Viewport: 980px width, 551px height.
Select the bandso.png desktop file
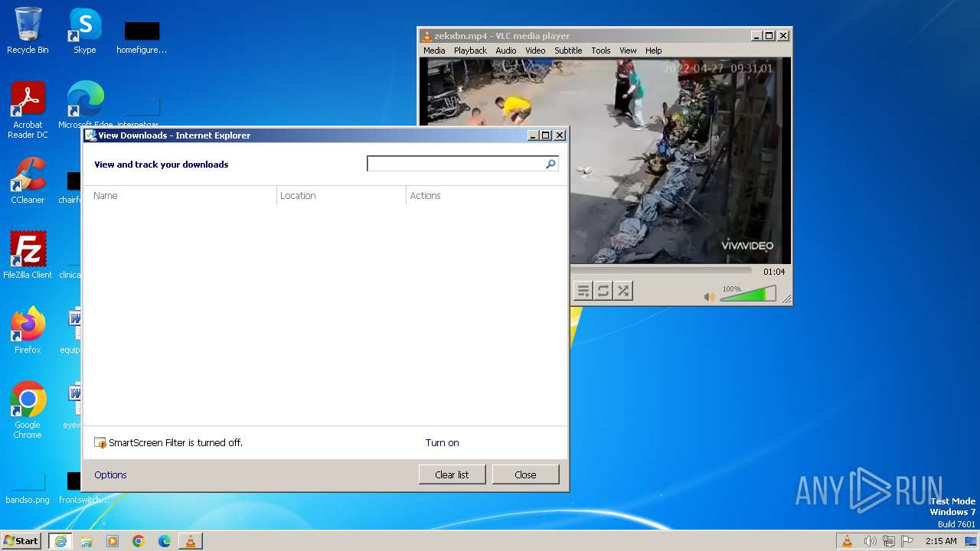[x=28, y=488]
